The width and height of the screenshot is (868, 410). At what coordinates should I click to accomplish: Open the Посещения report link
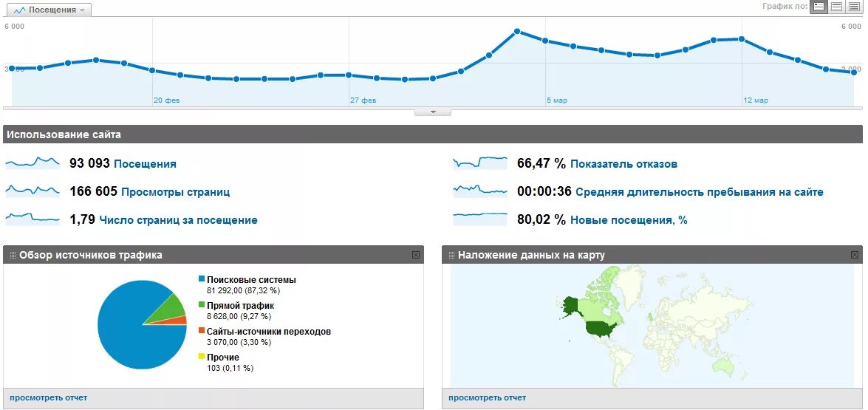click(x=145, y=164)
